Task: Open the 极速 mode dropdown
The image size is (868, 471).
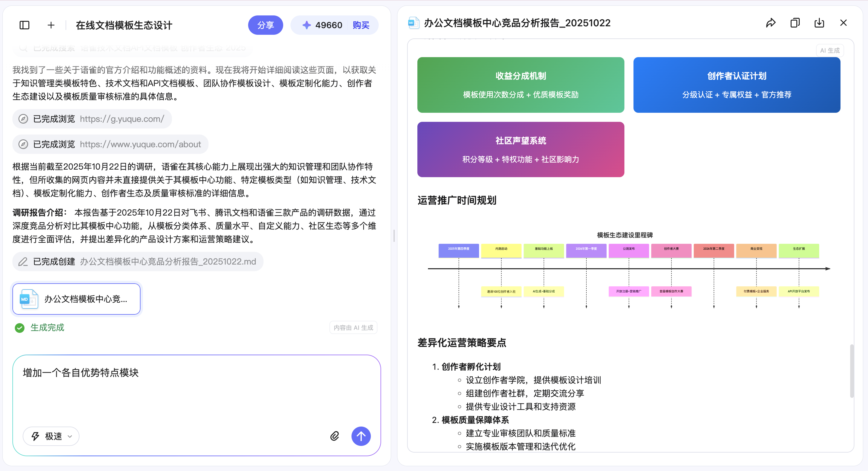Action: coord(51,436)
